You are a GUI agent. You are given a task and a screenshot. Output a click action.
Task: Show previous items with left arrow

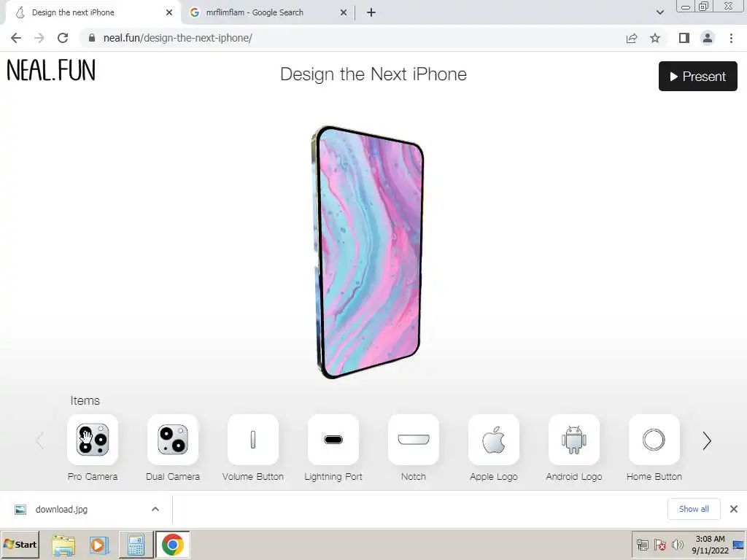coord(40,441)
